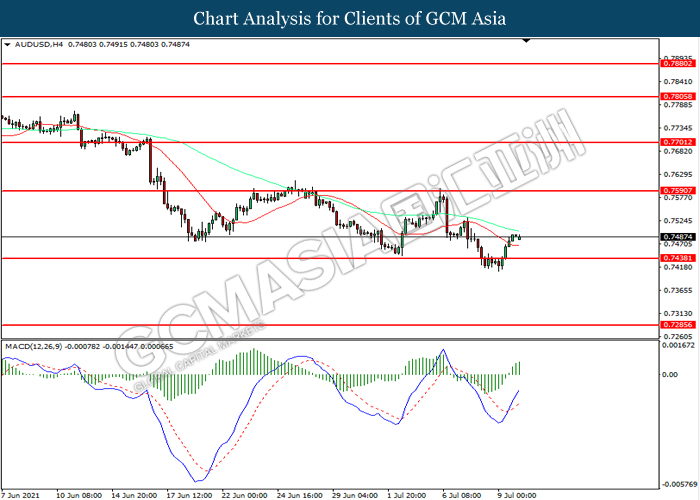Click the small triangle beside AUDUSD,H4
The width and height of the screenshot is (700, 500).
7,44
